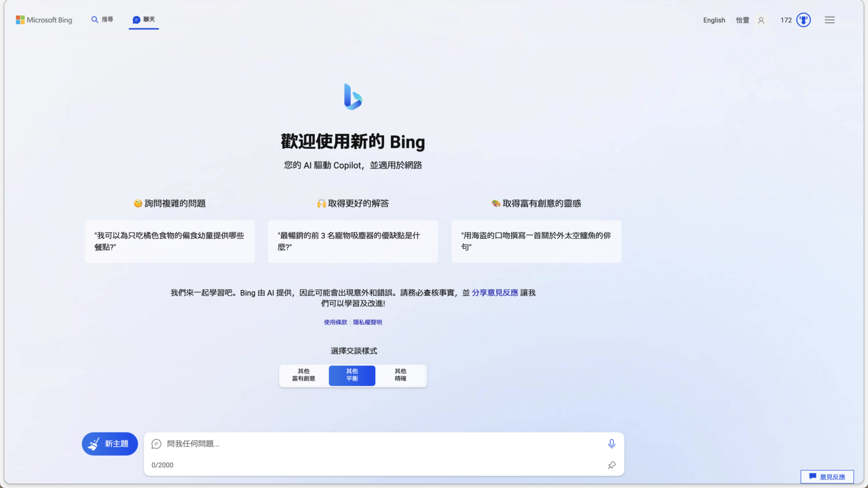Select the search magnifier icon
This screenshot has width=868, height=488.
click(x=95, y=19)
